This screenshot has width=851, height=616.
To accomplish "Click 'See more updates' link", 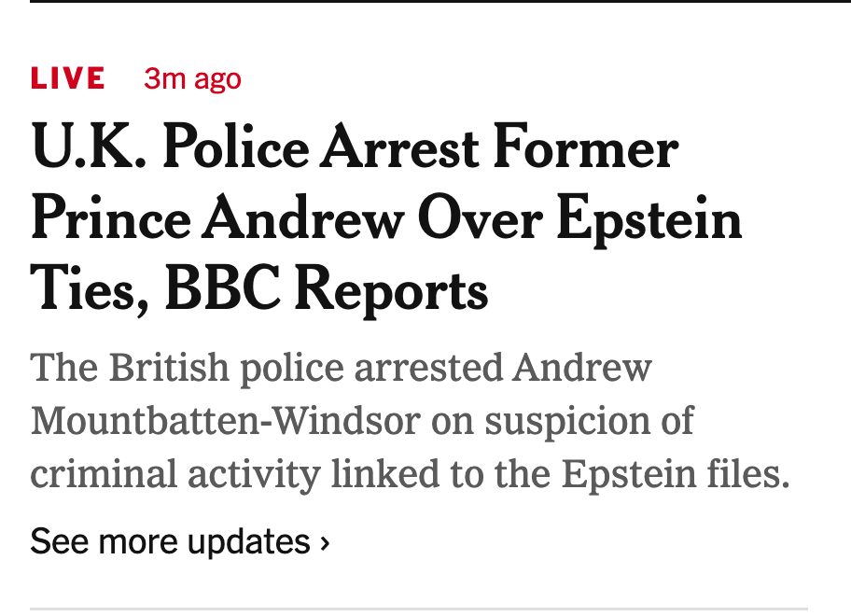I will pyautogui.click(x=170, y=541).
